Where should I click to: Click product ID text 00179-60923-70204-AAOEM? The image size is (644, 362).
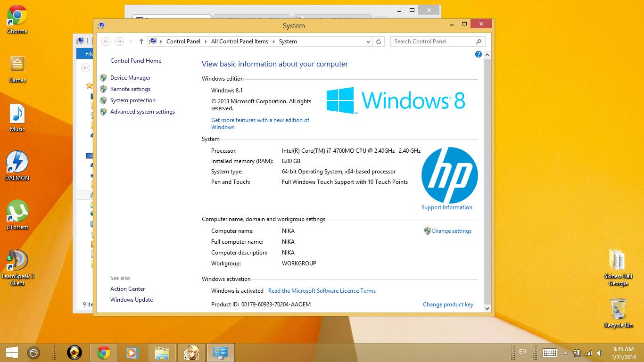(x=276, y=304)
